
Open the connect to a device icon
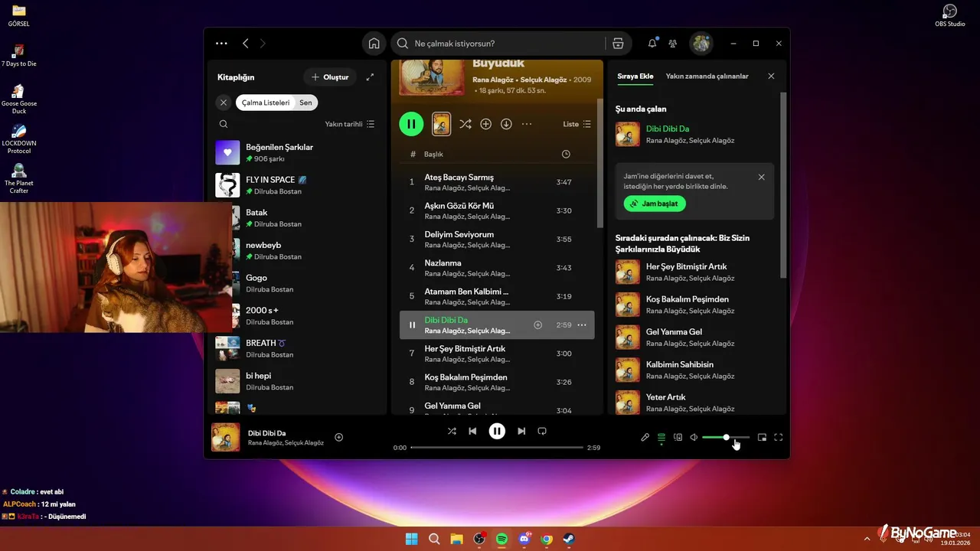point(678,438)
